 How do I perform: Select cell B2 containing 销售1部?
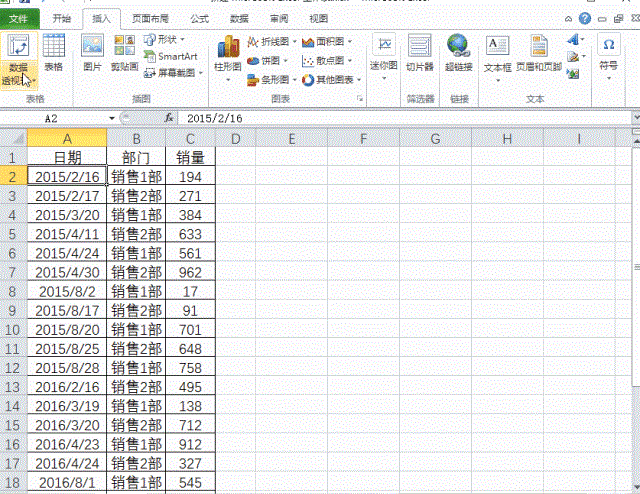pos(135,176)
